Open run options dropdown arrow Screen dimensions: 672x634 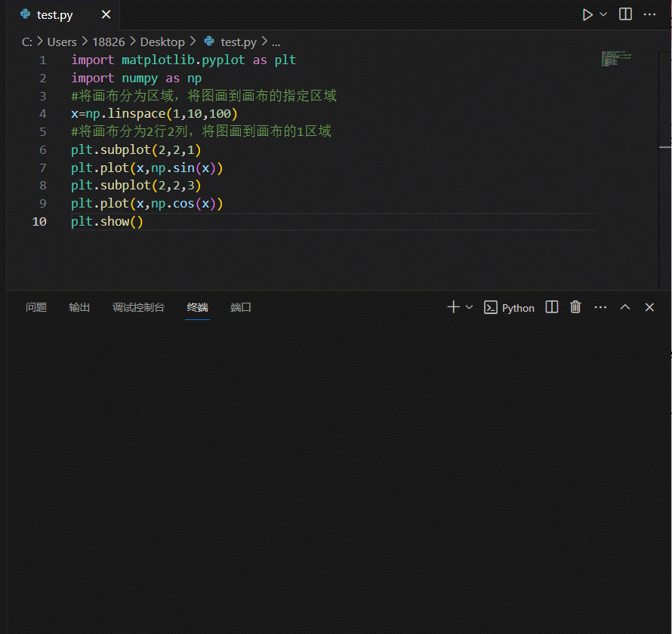click(x=603, y=14)
